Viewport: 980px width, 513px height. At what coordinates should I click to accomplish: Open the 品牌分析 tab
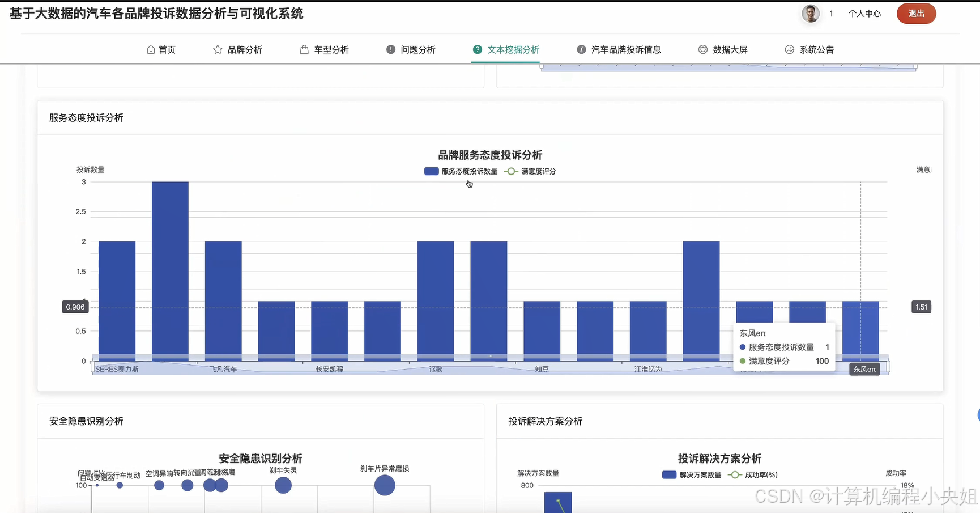click(237, 50)
